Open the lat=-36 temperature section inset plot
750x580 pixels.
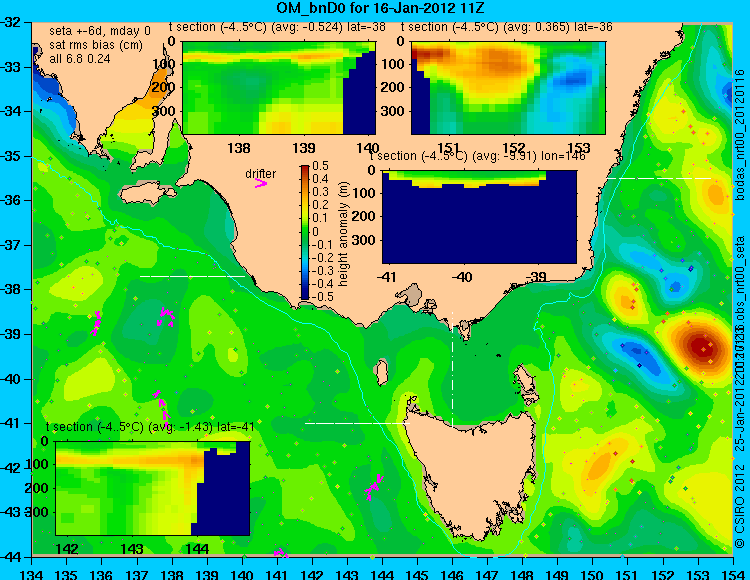pyautogui.click(x=508, y=88)
